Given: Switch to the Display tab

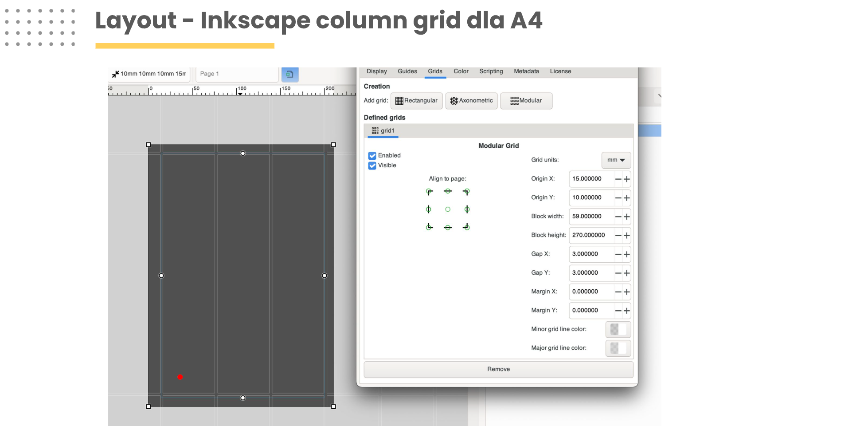Looking at the screenshot, I should pos(377,71).
